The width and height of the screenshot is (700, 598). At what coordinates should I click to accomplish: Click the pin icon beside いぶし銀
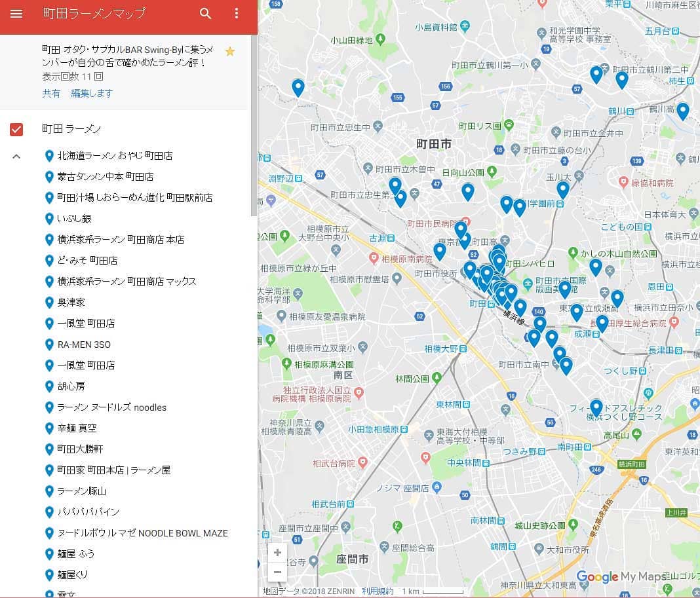click(x=49, y=218)
